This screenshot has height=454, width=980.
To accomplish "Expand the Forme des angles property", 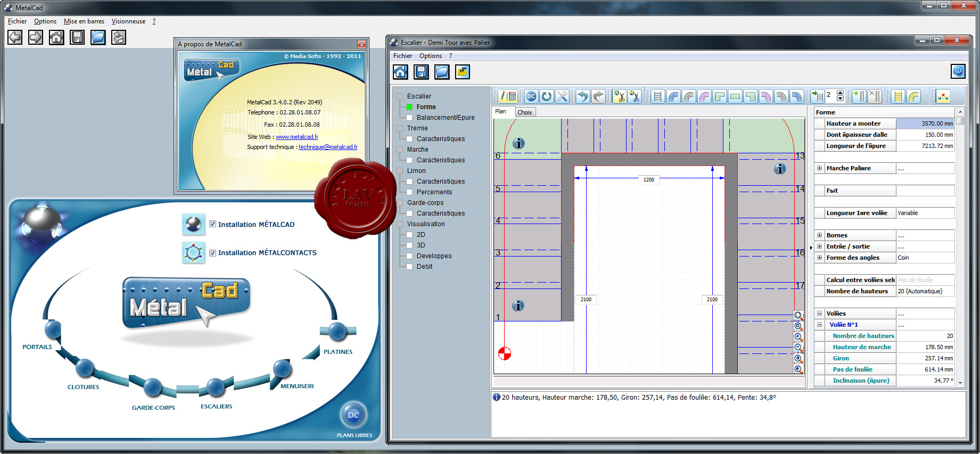I will (820, 258).
